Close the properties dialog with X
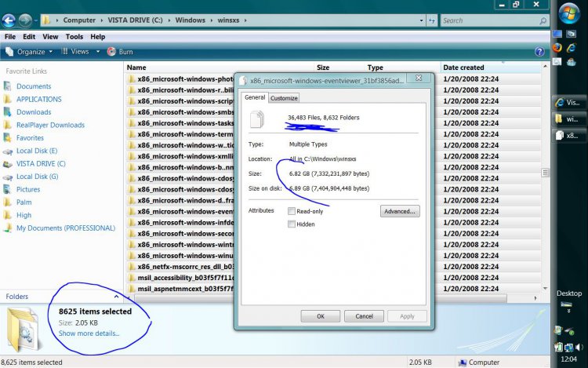 click(419, 78)
